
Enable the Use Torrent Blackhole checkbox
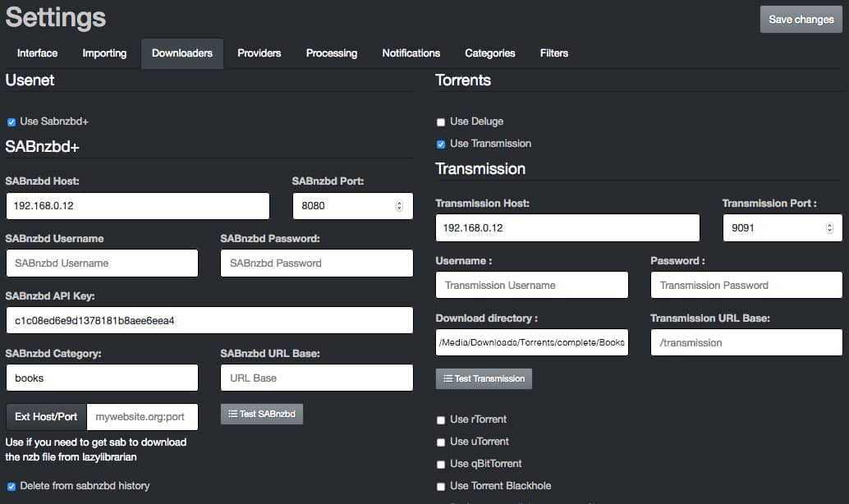pyautogui.click(x=441, y=487)
